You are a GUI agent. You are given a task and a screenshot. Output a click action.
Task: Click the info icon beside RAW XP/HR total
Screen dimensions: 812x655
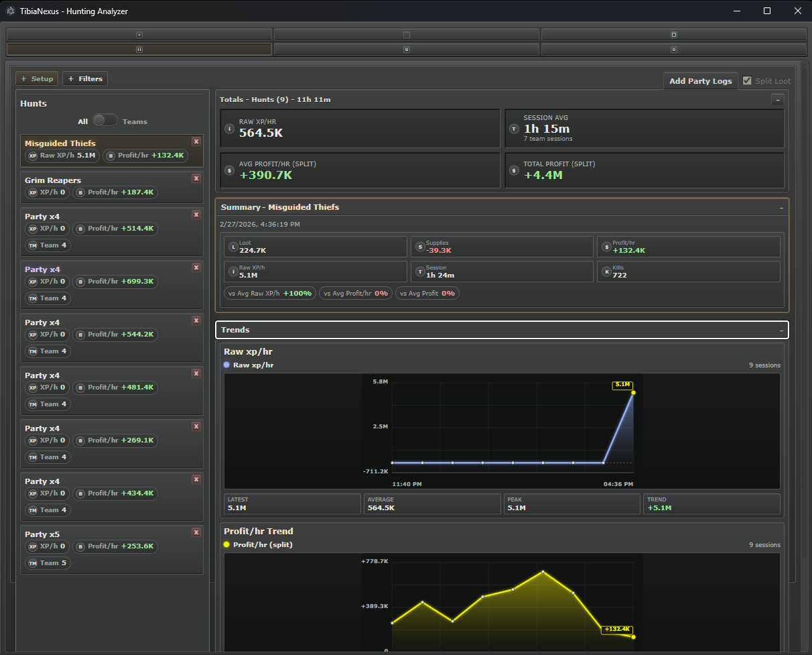(228, 127)
